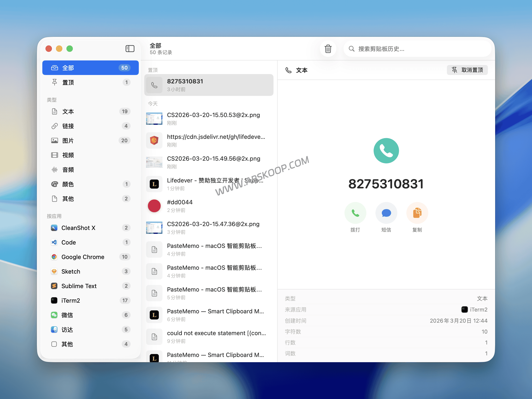Select 全部 in the sidebar
The height and width of the screenshot is (399, 532).
click(x=68, y=67)
